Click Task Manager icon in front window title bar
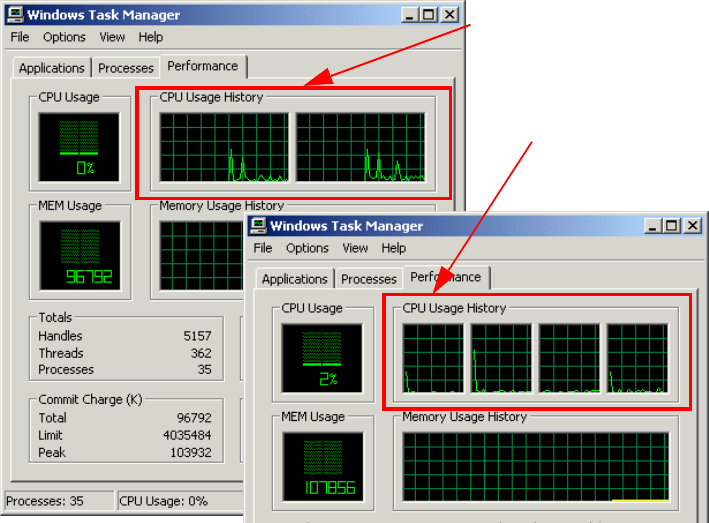This screenshot has height=523, width=709. pos(258,226)
